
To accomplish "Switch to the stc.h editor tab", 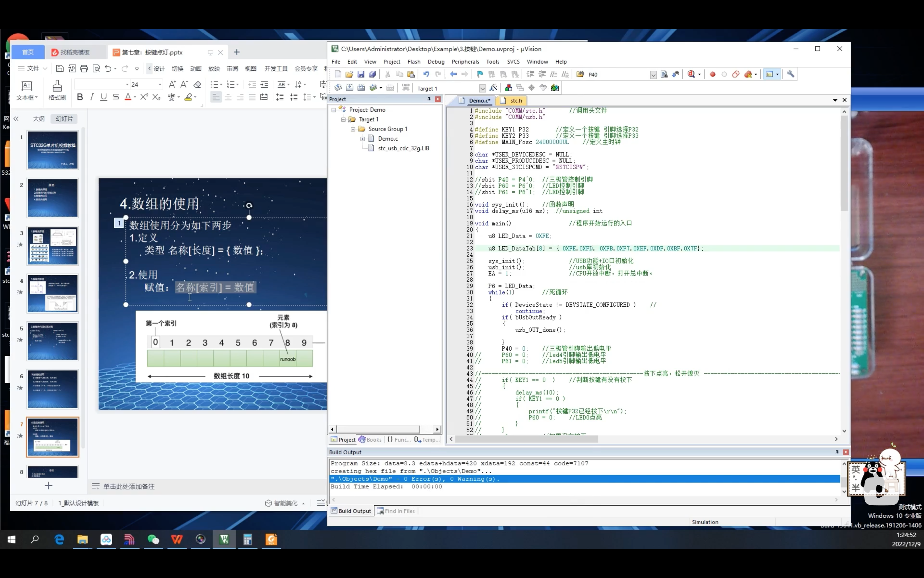I will point(512,101).
